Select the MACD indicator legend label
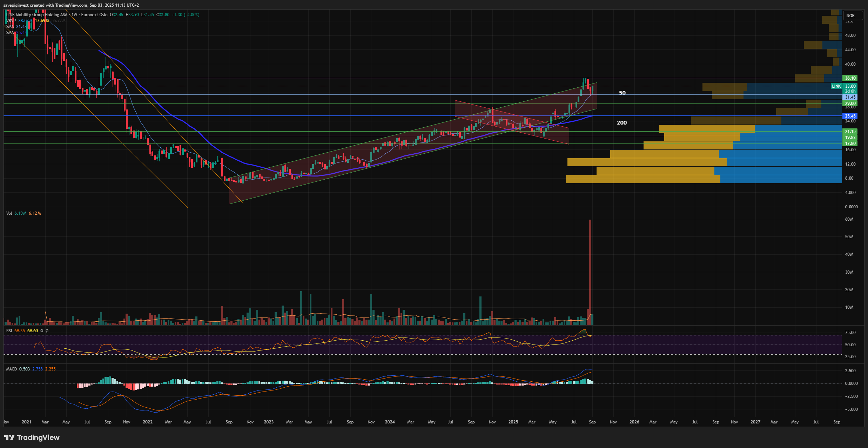Screen dimensions: 868x448 tap(11, 369)
